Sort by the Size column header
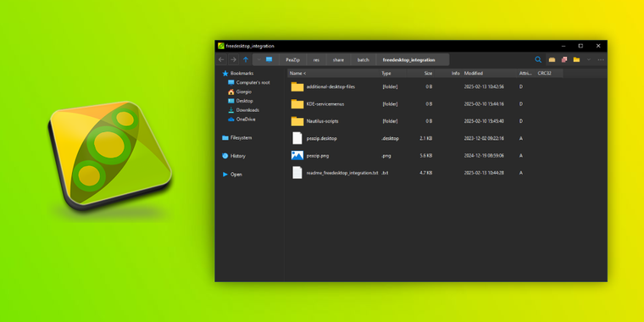 point(420,73)
